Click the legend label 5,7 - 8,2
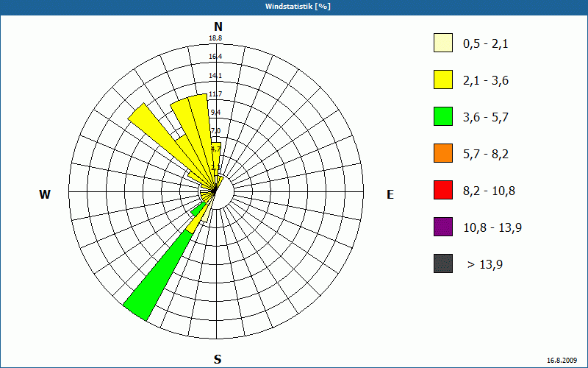The height and width of the screenshot is (368, 588). click(x=486, y=155)
